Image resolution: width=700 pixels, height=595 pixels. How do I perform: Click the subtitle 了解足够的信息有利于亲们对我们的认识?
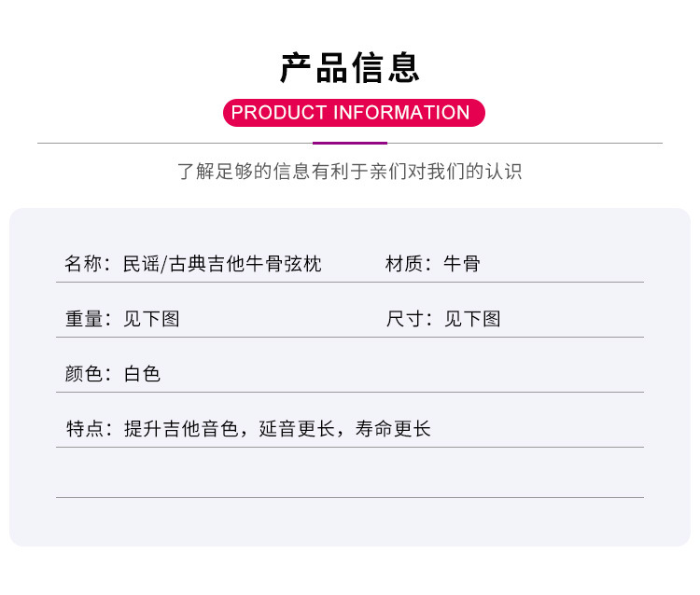350,172
